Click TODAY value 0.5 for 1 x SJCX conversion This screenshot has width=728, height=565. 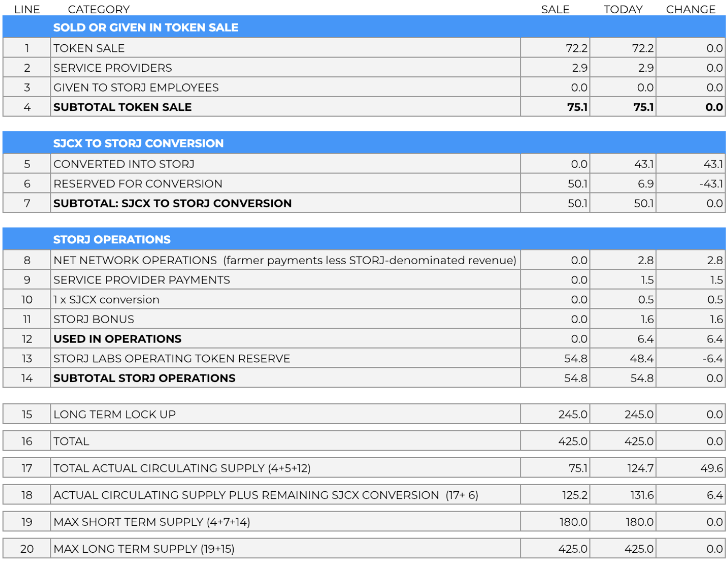click(646, 300)
